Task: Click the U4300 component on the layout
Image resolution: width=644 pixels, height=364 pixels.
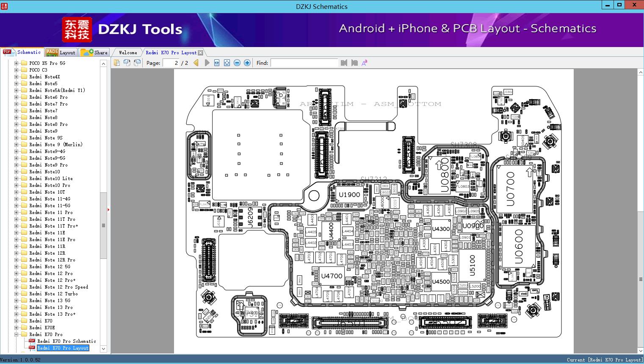Action: [x=441, y=229]
